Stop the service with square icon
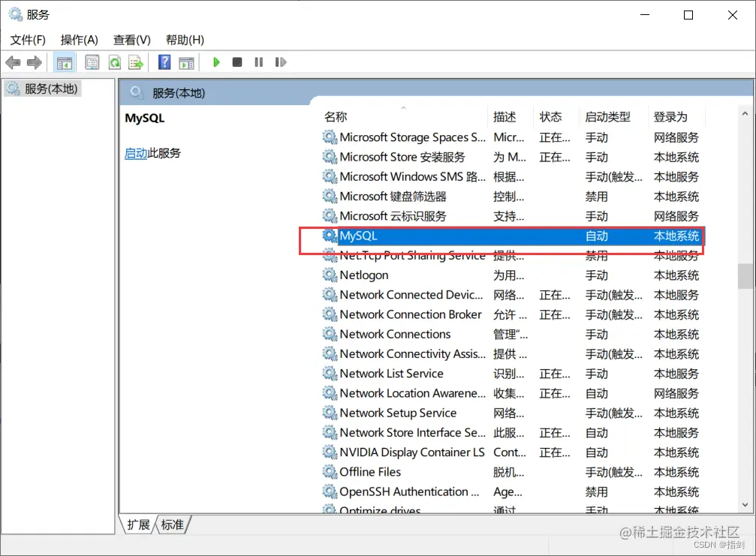Image resolution: width=756 pixels, height=556 pixels. (x=236, y=62)
